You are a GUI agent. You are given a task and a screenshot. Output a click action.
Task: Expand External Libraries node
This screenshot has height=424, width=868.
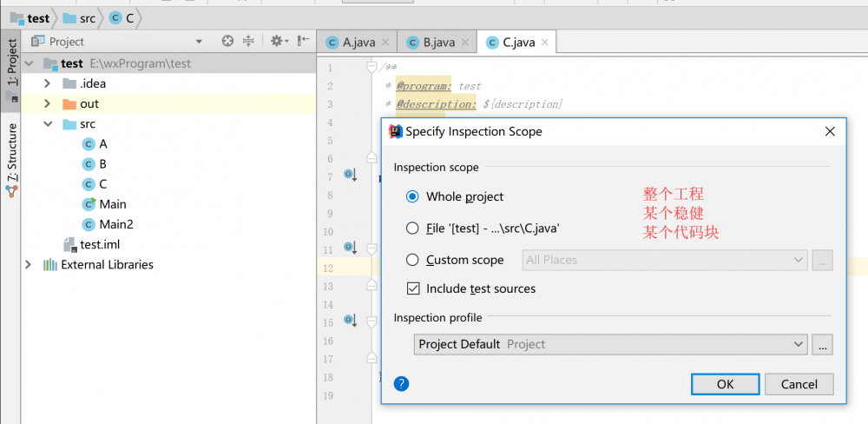point(29,264)
